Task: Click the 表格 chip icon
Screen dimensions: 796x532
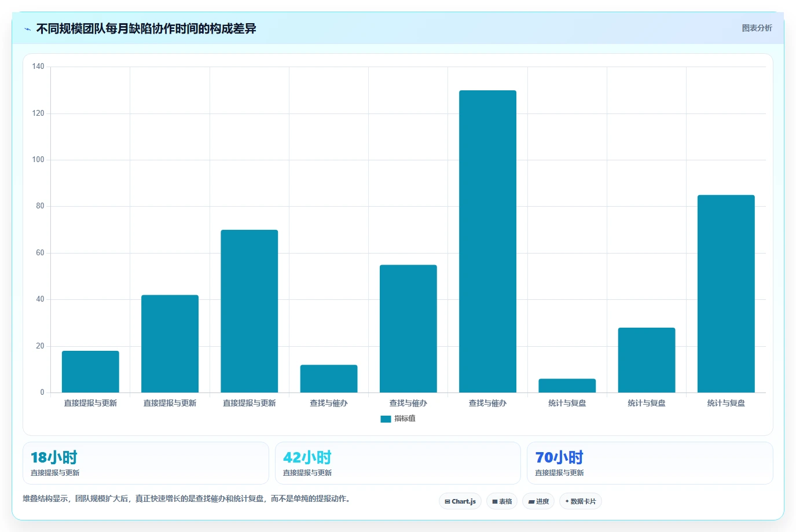Action: tap(495, 502)
